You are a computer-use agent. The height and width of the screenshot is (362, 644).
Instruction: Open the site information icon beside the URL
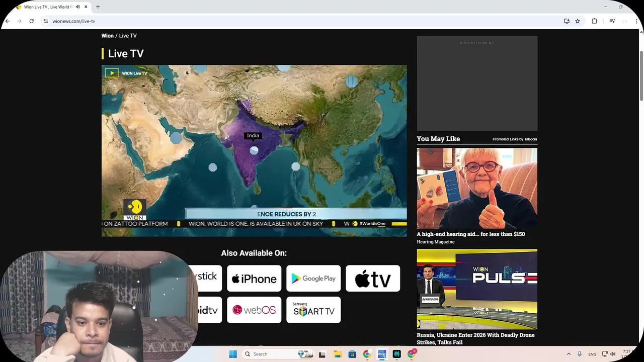point(46,21)
